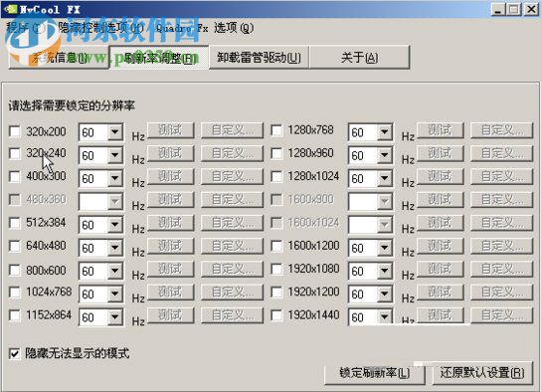This screenshot has height=392, width=542.
Task: Check the 1600x1200 resolution box
Action: coord(276,246)
